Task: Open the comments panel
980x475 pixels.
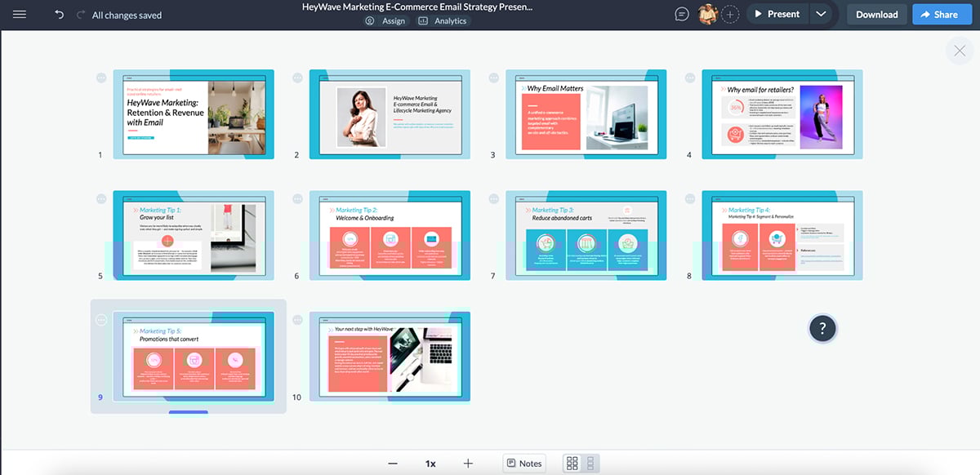Action: point(681,13)
